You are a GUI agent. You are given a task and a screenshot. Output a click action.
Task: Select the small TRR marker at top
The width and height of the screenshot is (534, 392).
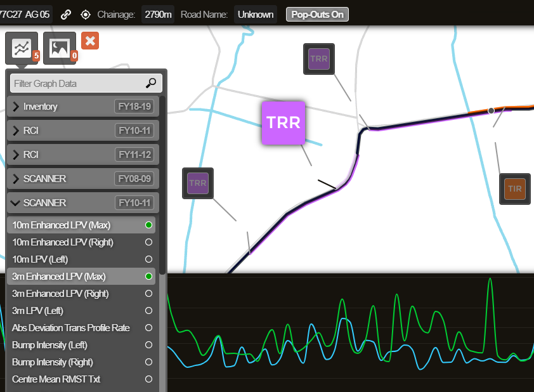coord(318,59)
